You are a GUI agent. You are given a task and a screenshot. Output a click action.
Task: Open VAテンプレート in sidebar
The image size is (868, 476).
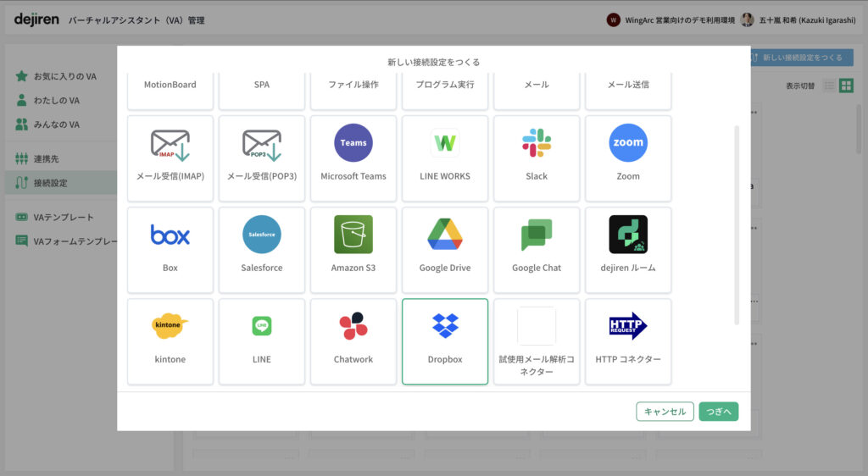[55, 218]
